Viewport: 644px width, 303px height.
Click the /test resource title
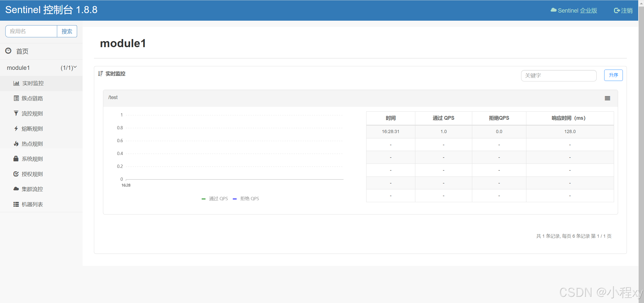coord(113,97)
